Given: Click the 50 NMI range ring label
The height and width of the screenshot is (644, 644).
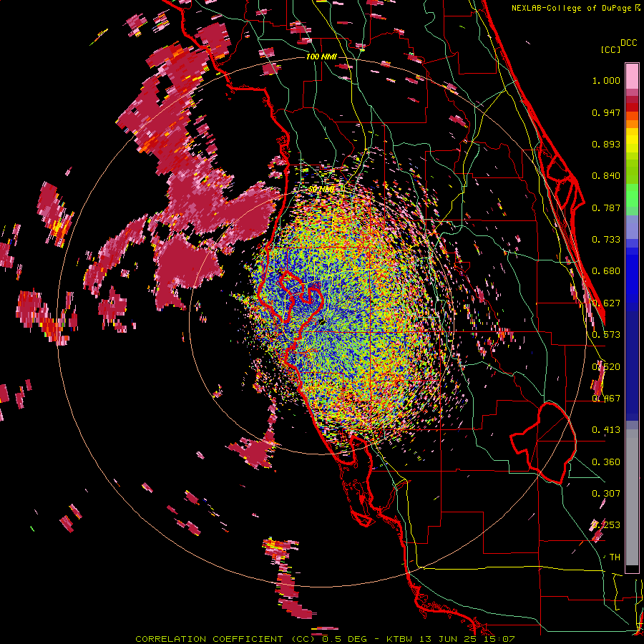Looking at the screenshot, I should [321, 190].
